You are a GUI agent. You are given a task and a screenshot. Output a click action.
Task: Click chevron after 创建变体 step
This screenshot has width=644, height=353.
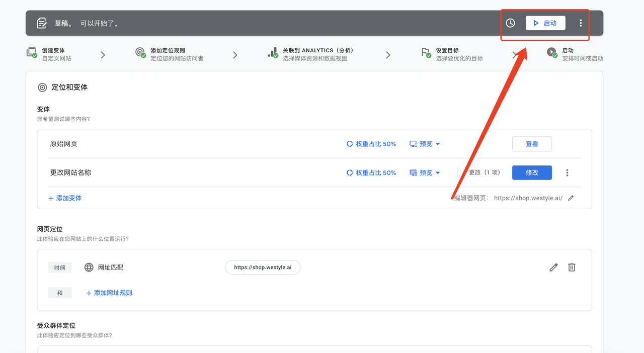[x=103, y=55]
